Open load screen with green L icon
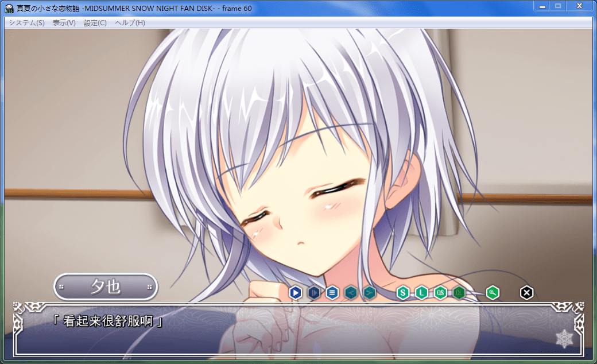Screen dimensions: 597x364 point(422,293)
